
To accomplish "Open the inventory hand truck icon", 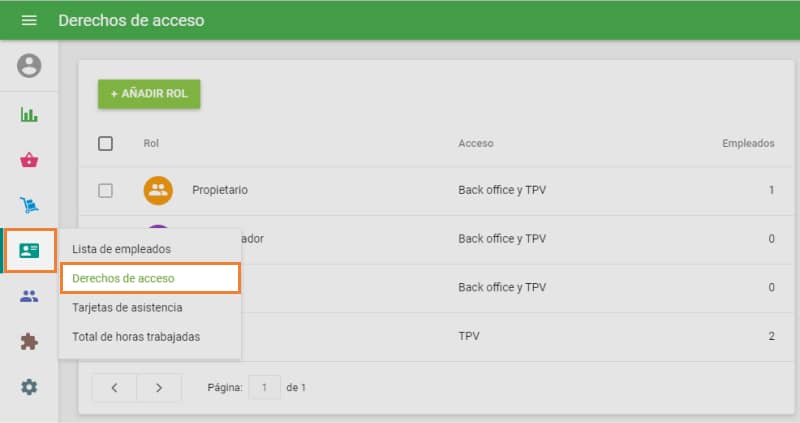I will [x=29, y=206].
